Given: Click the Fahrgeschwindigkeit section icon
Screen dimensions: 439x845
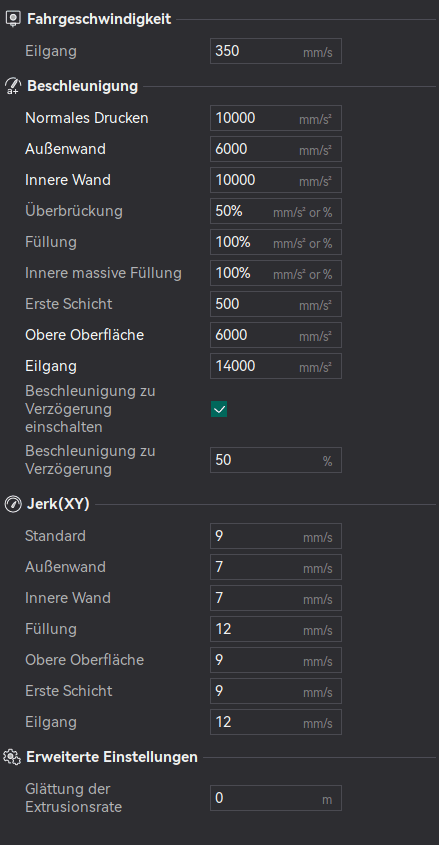Looking at the screenshot, I should click(x=12, y=19).
